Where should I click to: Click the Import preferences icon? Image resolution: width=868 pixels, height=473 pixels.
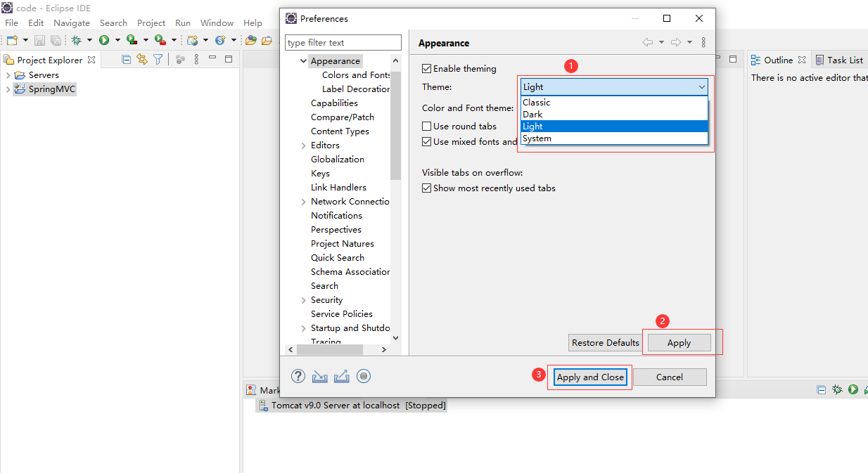(320, 377)
